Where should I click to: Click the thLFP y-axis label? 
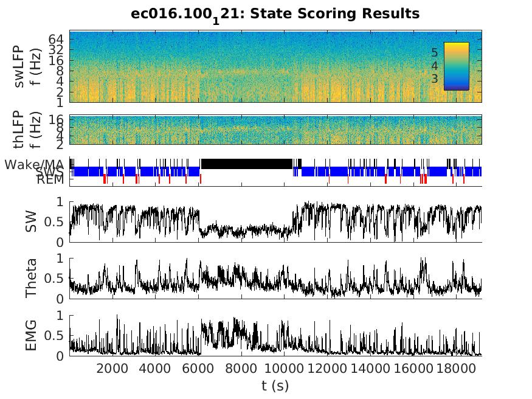(26, 130)
